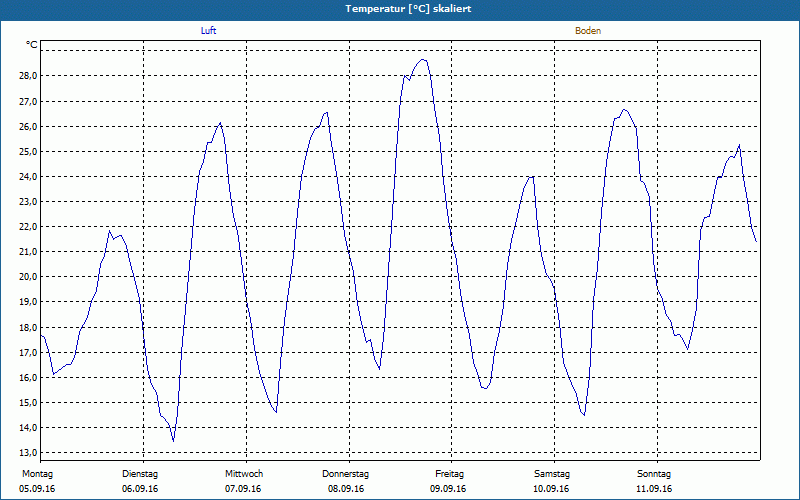The height and width of the screenshot is (500, 800).
Task: Click the 15,0 y-axis value
Action: (x=28, y=403)
